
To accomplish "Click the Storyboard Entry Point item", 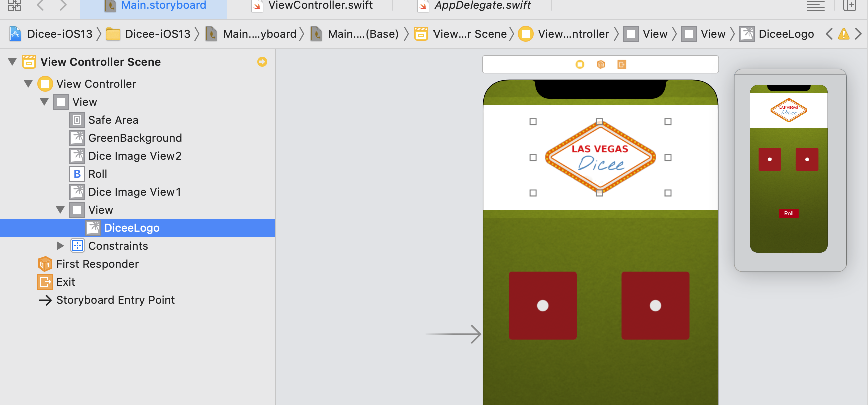I will pyautogui.click(x=115, y=300).
